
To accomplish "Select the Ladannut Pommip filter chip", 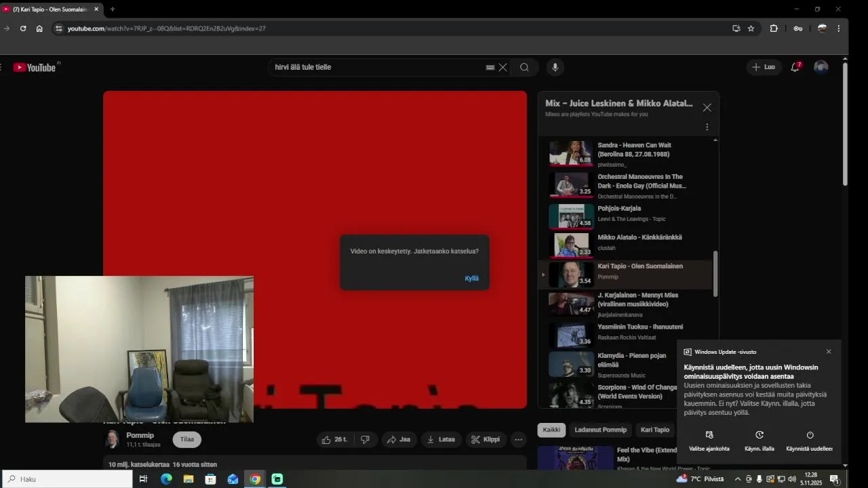I will click(x=600, y=430).
